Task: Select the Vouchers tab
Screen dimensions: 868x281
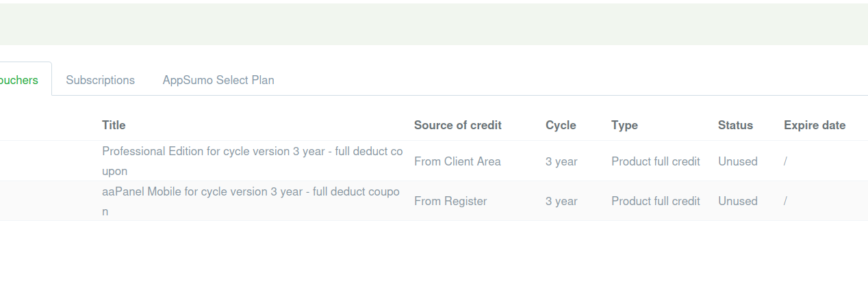Action: [21, 80]
